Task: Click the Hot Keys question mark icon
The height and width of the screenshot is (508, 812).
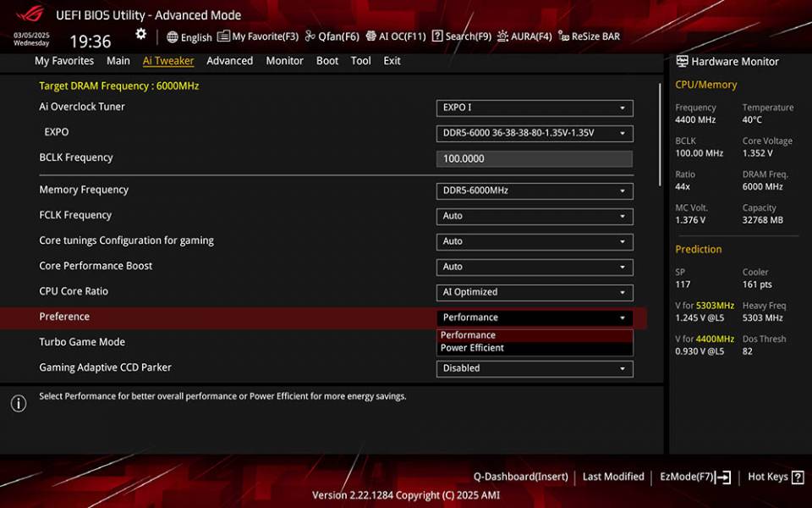Action: click(798, 477)
